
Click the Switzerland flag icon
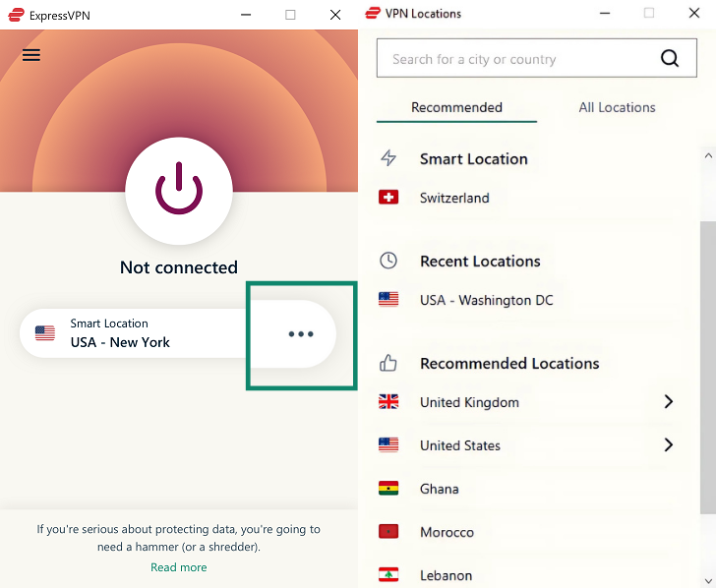[x=388, y=198]
